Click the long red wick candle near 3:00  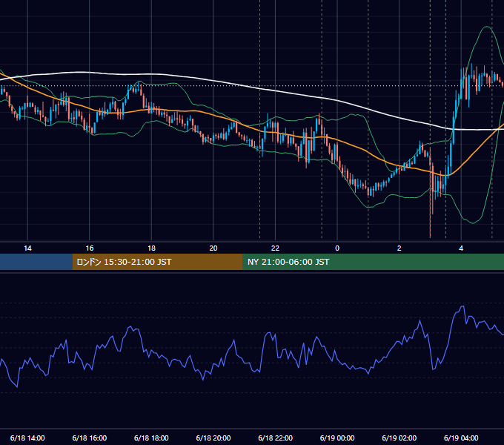pyautogui.click(x=430, y=193)
